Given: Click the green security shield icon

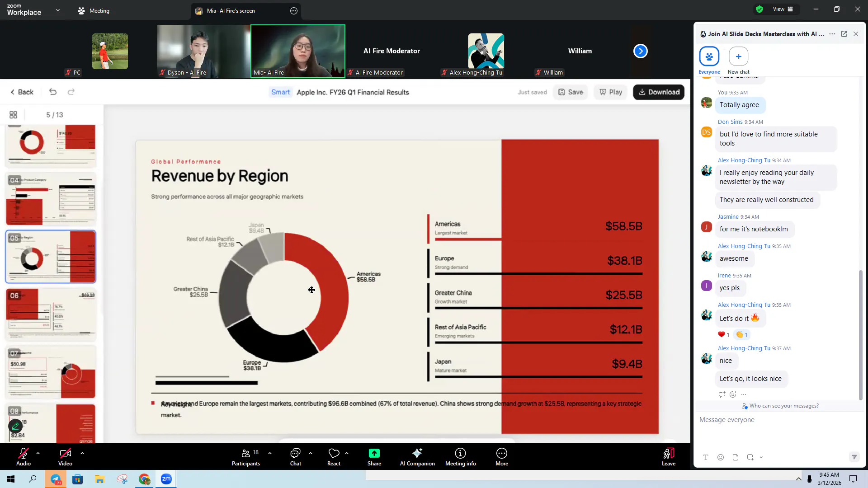Looking at the screenshot, I should point(759,9).
